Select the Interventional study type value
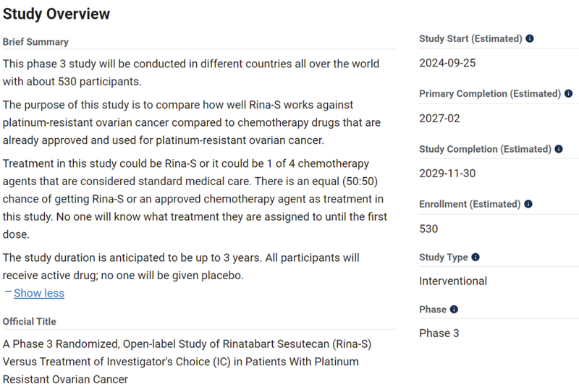This screenshot has height=392, width=579. [x=453, y=281]
